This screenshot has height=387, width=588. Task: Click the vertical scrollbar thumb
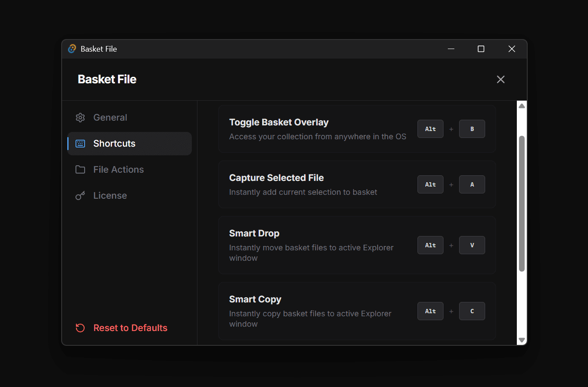[x=522, y=203]
